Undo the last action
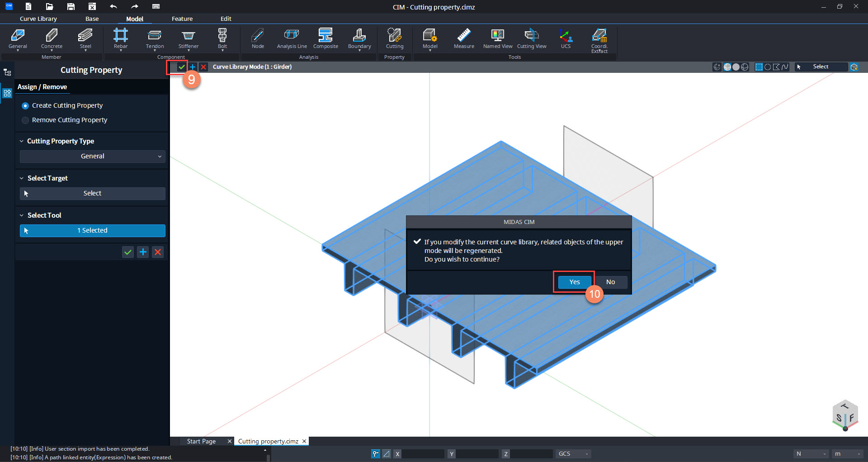 113,6
